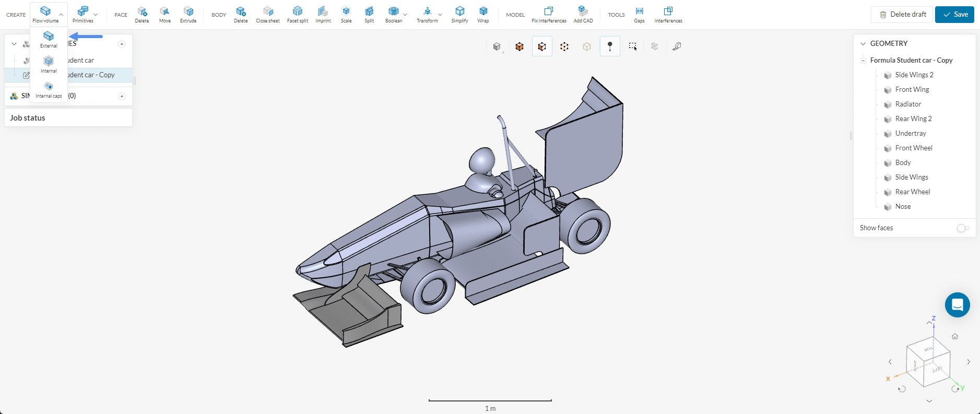Click the Save button

point(954,15)
